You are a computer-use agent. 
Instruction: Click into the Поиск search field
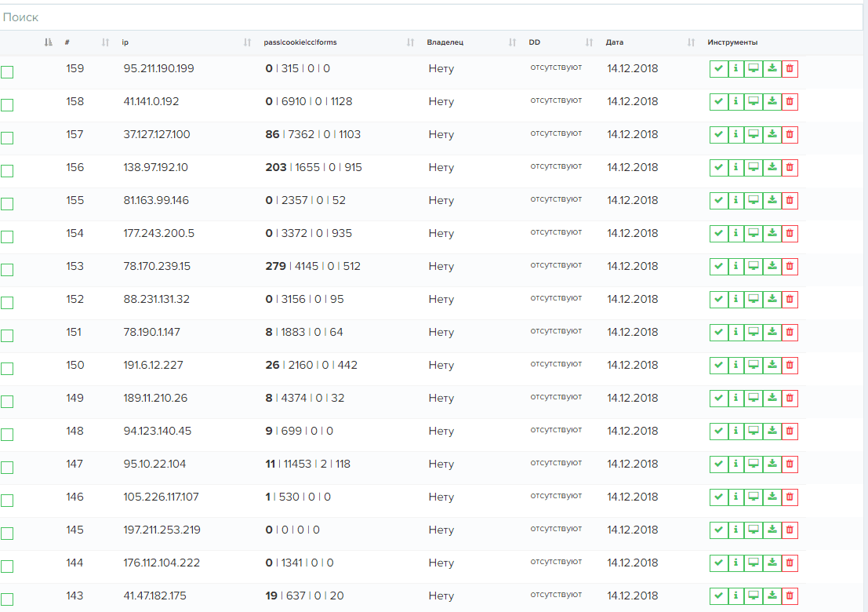coord(431,17)
